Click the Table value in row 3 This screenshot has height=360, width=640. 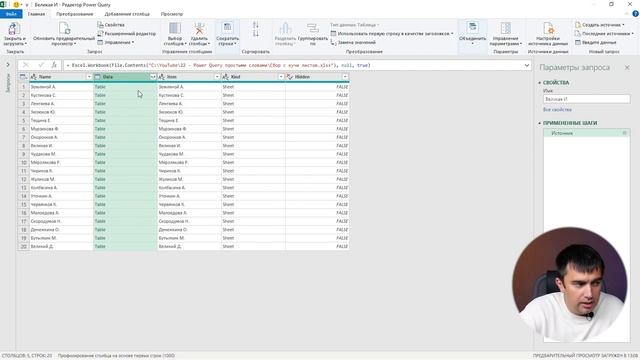pos(100,104)
